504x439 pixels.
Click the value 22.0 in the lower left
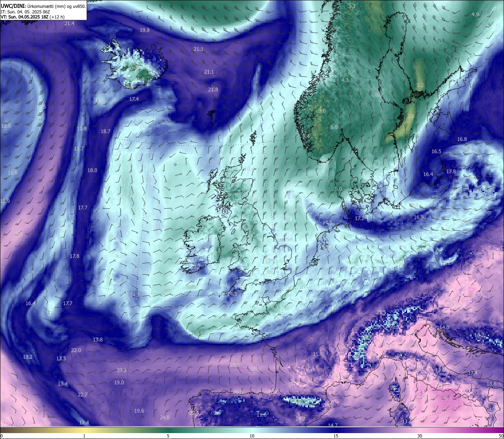[x=76, y=350]
